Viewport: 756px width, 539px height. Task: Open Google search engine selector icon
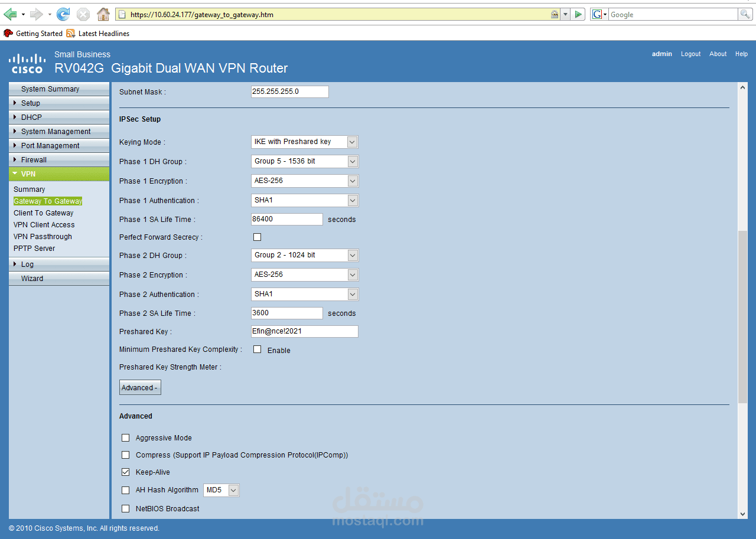click(599, 14)
